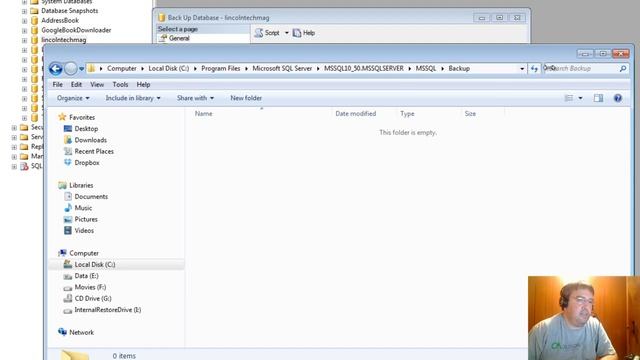This screenshot has height=360, width=640.
Task: Open Downloads in Favorites
Action: [91, 140]
